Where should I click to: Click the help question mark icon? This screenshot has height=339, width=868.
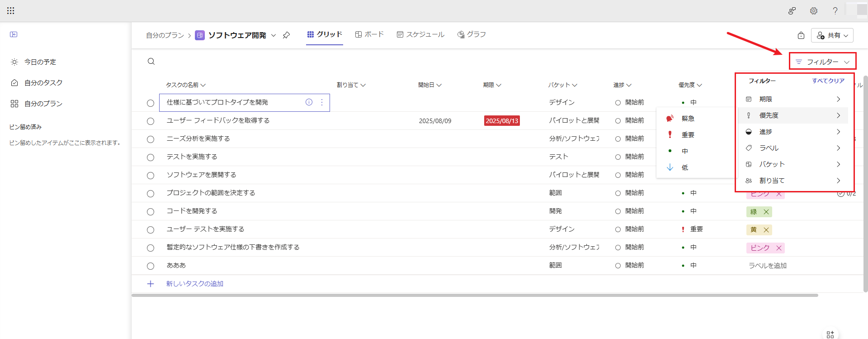[x=835, y=11]
